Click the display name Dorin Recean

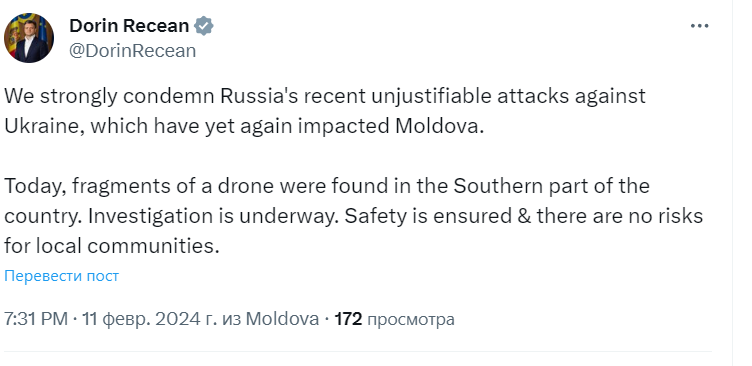129,25
